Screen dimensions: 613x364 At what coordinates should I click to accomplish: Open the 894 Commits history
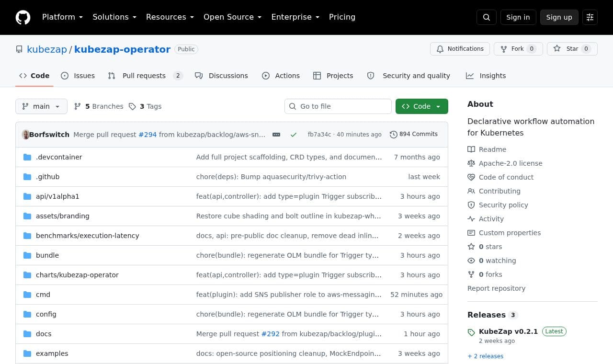(x=414, y=134)
